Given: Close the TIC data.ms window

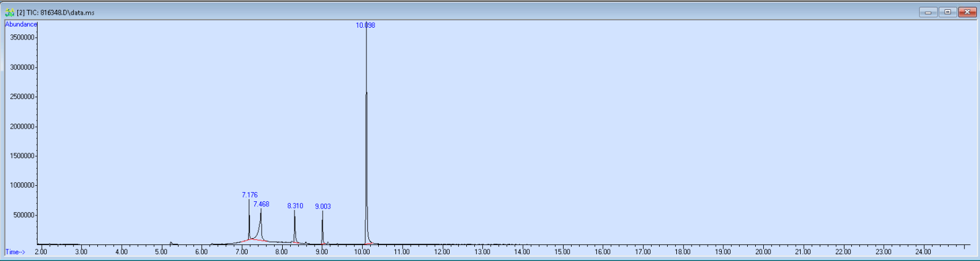Looking at the screenshot, I should pyautogui.click(x=966, y=12).
